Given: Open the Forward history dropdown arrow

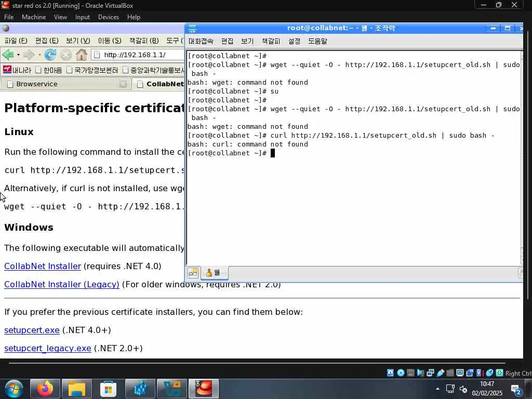Looking at the screenshot, I should [39, 55].
